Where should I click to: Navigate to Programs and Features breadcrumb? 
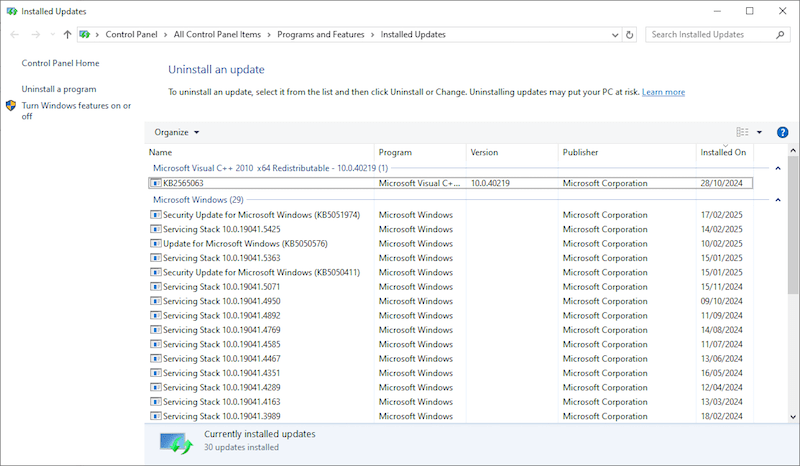tap(320, 35)
